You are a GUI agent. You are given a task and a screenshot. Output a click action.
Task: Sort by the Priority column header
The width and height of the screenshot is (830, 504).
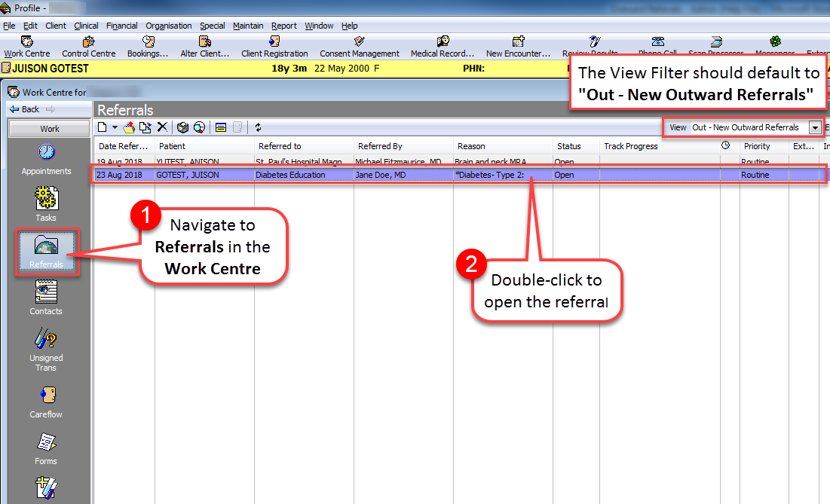(757, 146)
